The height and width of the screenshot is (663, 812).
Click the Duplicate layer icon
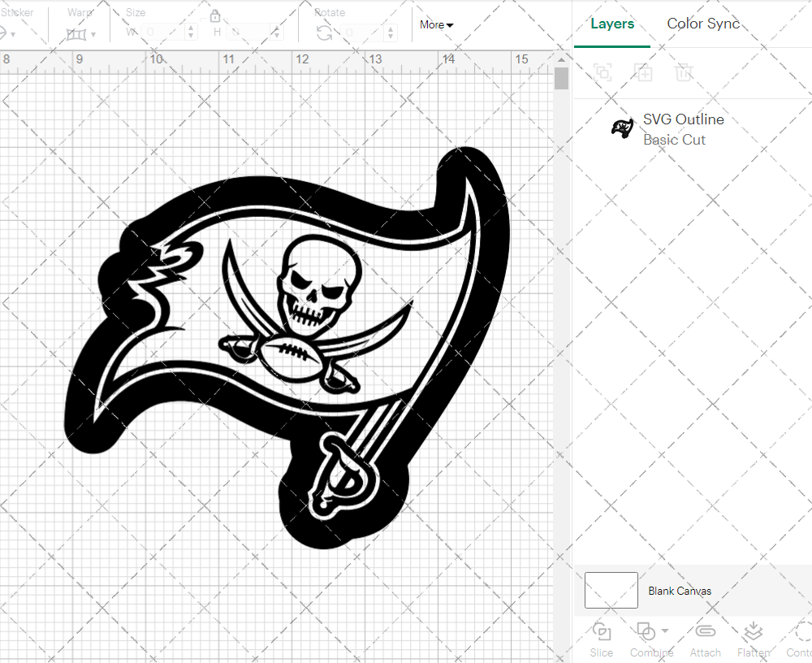[x=644, y=72]
